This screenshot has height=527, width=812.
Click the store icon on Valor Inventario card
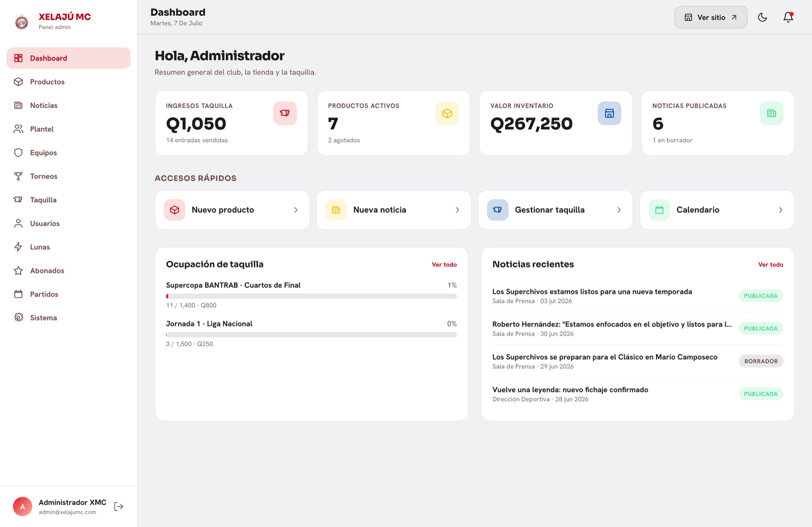609,113
